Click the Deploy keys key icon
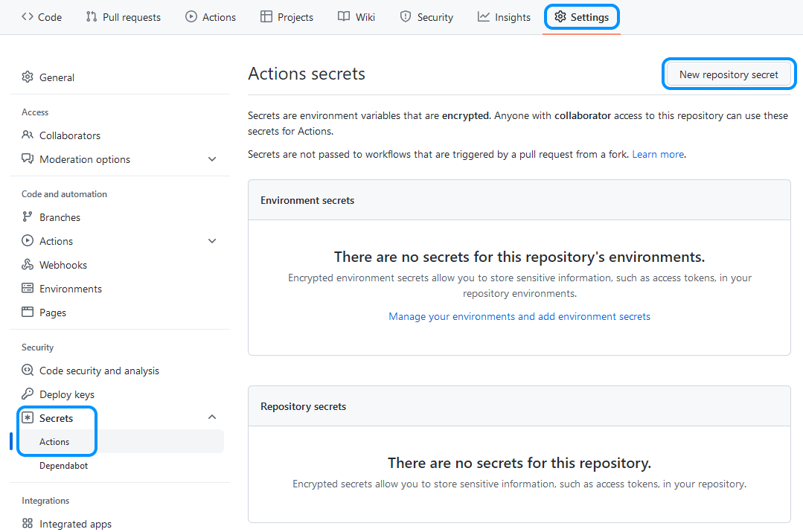Image resolution: width=803 pixels, height=532 pixels. tap(28, 394)
